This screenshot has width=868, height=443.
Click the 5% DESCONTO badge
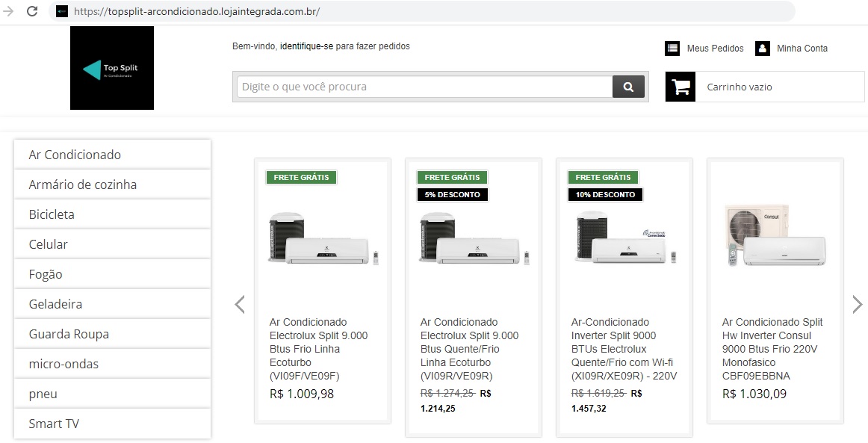coord(452,194)
